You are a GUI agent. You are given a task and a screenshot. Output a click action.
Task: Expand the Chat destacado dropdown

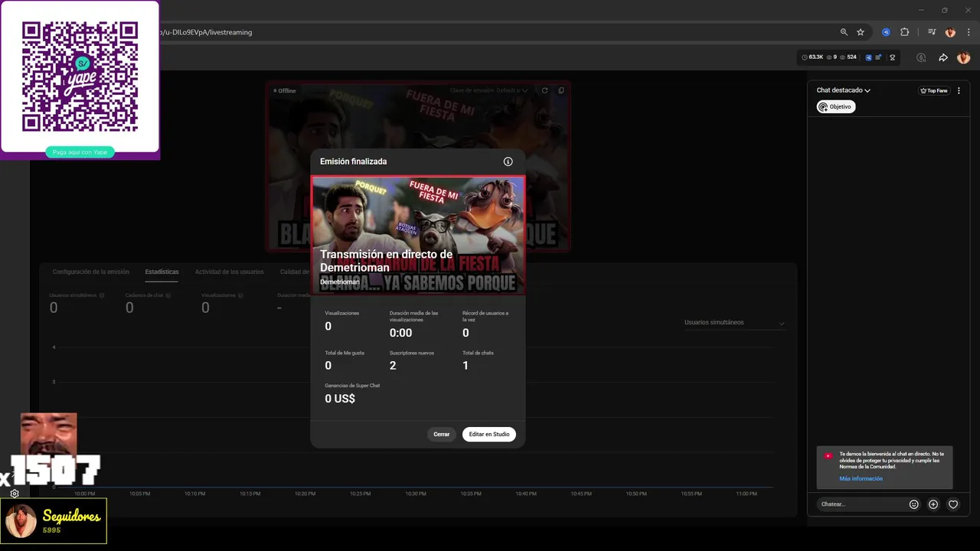click(x=844, y=90)
